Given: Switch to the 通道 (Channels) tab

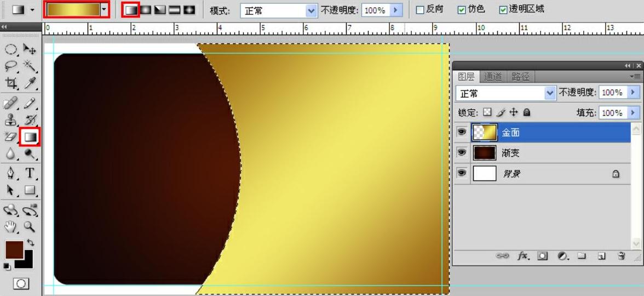Looking at the screenshot, I should coord(493,77).
